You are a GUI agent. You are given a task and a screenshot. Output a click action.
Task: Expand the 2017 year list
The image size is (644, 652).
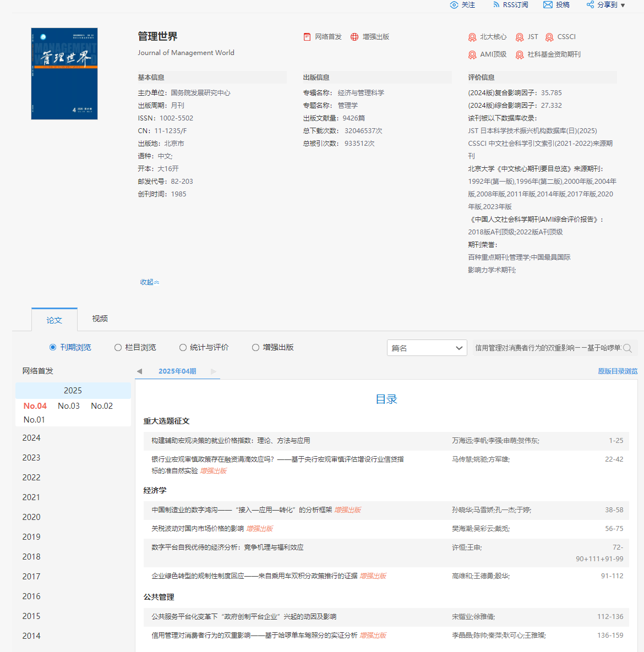coord(31,577)
